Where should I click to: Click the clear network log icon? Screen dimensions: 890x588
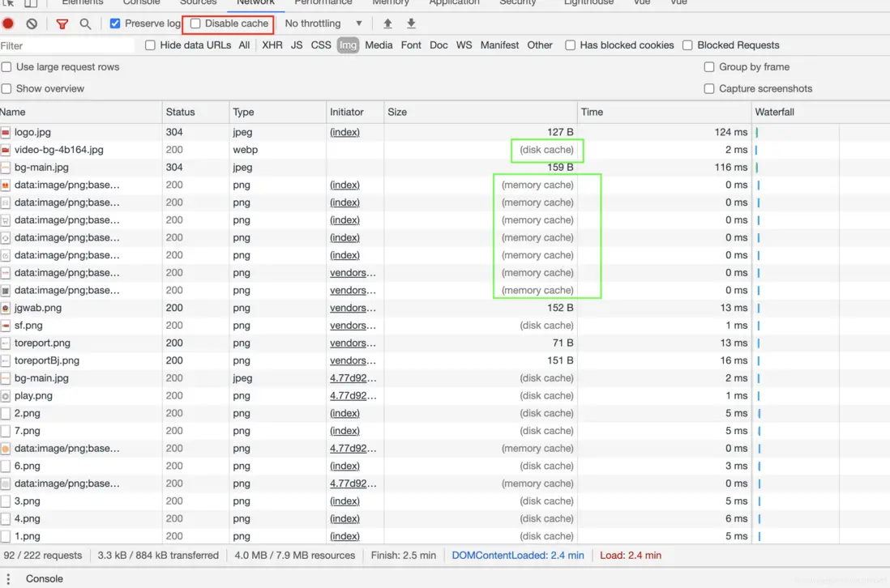[x=32, y=24]
